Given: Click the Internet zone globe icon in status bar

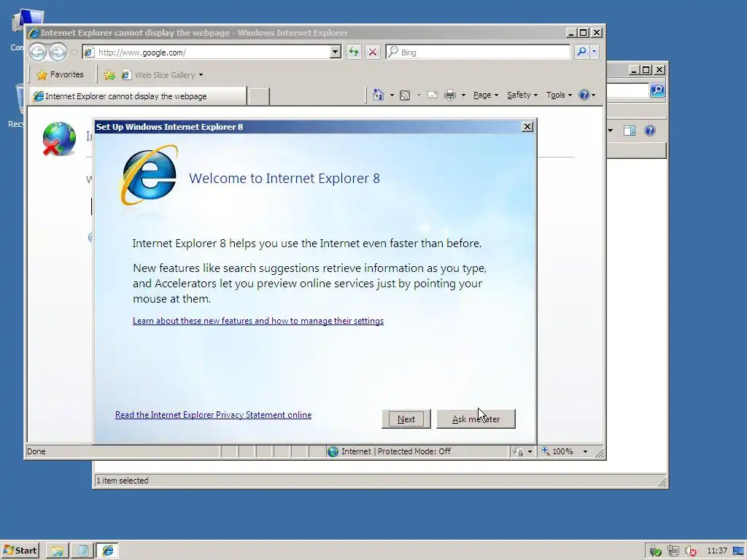Looking at the screenshot, I should (x=333, y=451).
